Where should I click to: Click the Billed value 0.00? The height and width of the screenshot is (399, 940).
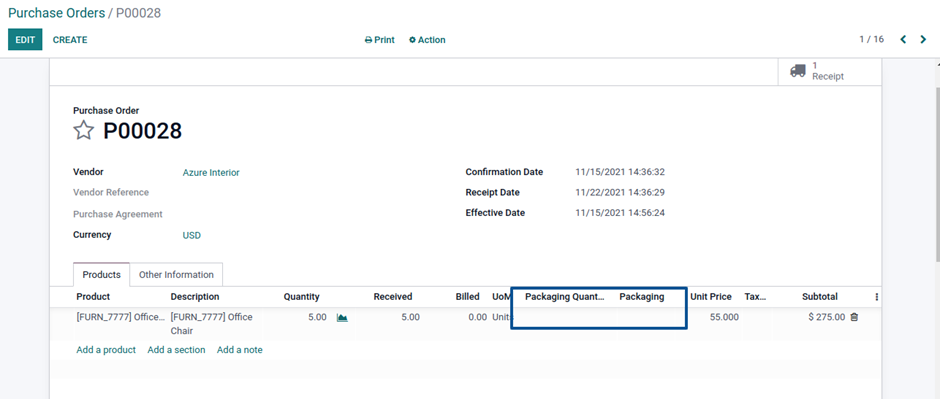tap(478, 317)
